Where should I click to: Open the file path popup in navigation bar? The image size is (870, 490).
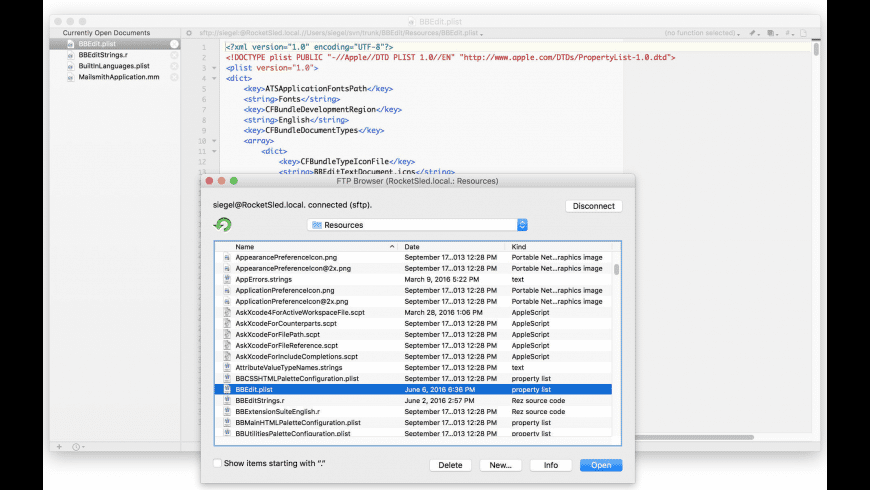point(341,33)
